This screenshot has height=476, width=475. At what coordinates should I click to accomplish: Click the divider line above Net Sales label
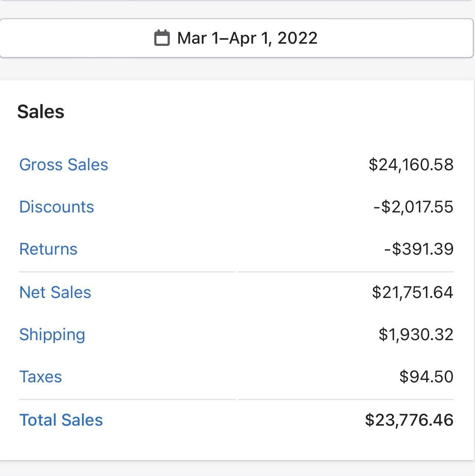(x=127, y=272)
